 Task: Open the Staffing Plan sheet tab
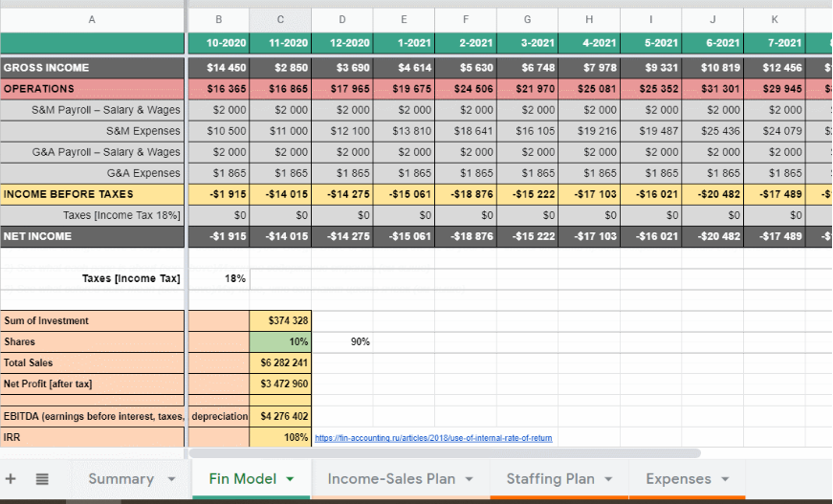click(x=550, y=479)
